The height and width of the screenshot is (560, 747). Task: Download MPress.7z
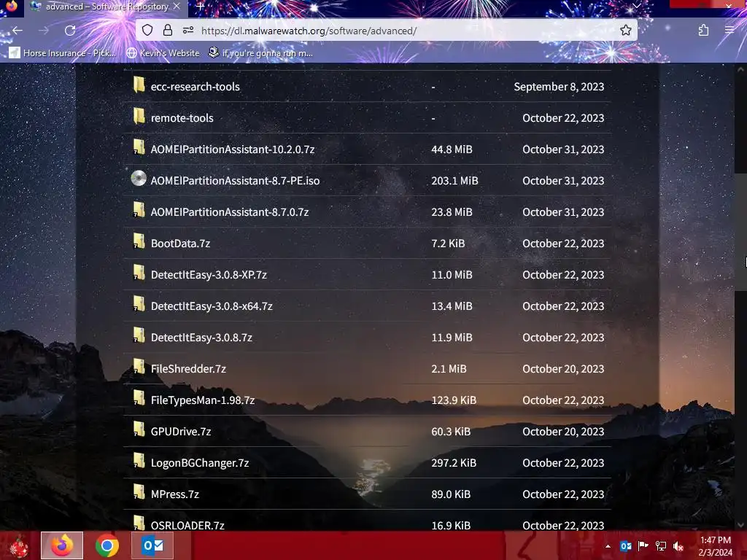click(175, 495)
